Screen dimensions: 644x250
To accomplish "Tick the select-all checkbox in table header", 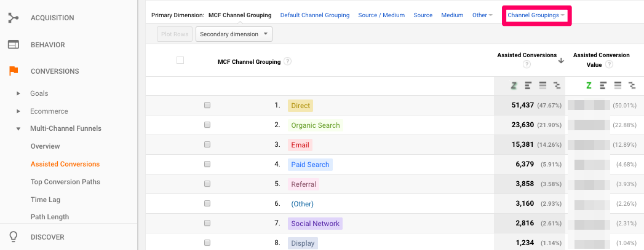I will click(x=180, y=60).
